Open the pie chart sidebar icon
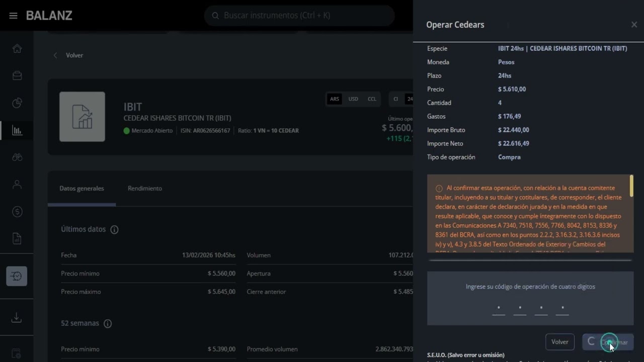This screenshot has width=644, height=362. (17, 103)
